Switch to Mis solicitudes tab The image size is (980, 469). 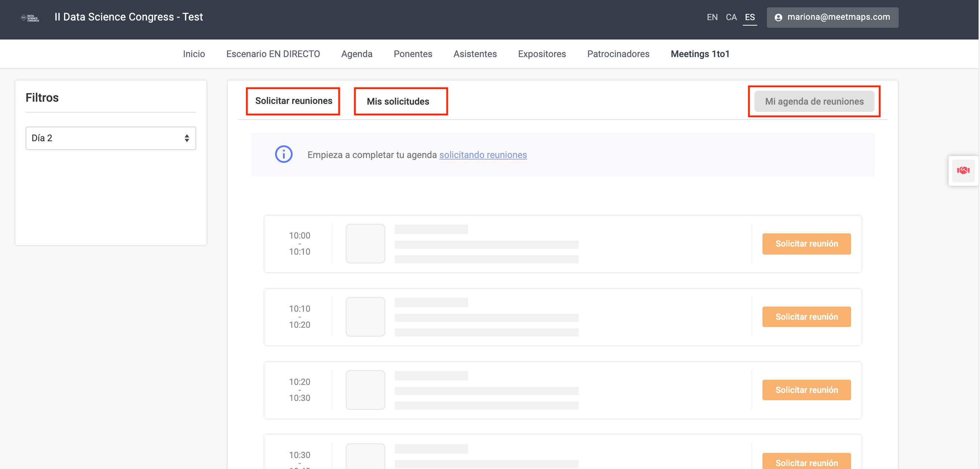398,101
